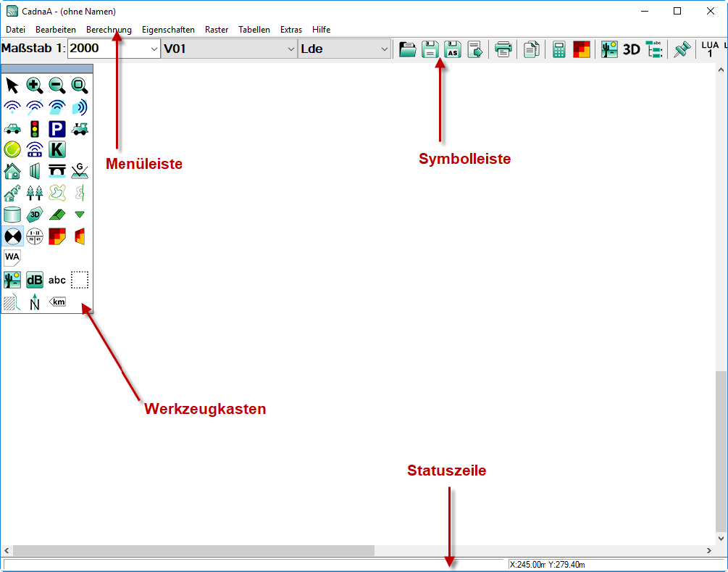This screenshot has width=728, height=572.
Task: Expand the Lde evaluation parameter dropdown
Action: click(384, 49)
